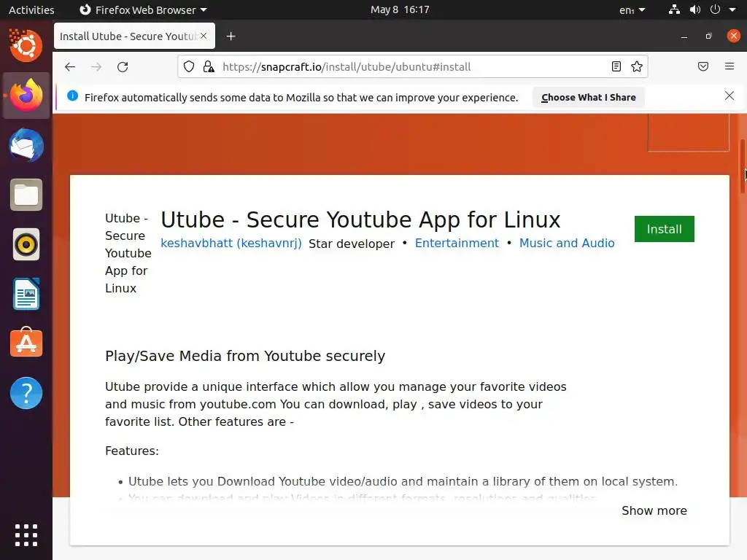The image size is (747, 560).
Task: Open Firefox application hamburger menu
Action: [729, 66]
